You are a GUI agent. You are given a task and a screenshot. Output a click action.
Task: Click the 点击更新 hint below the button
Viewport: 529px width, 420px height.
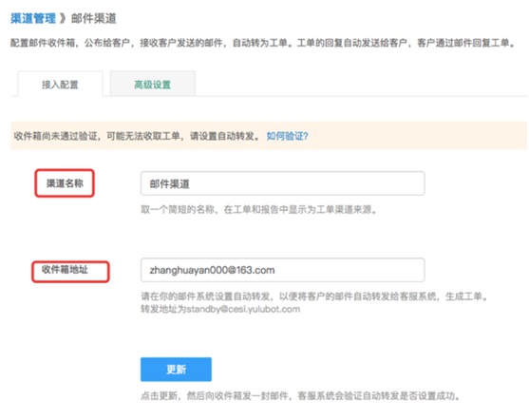pyautogui.click(x=301, y=395)
